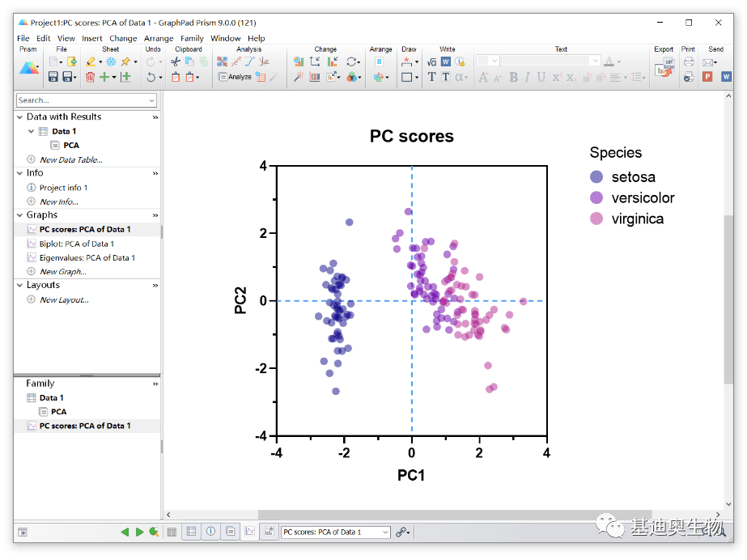Click the Print icon
This screenshot has height=560, width=747.
[688, 62]
